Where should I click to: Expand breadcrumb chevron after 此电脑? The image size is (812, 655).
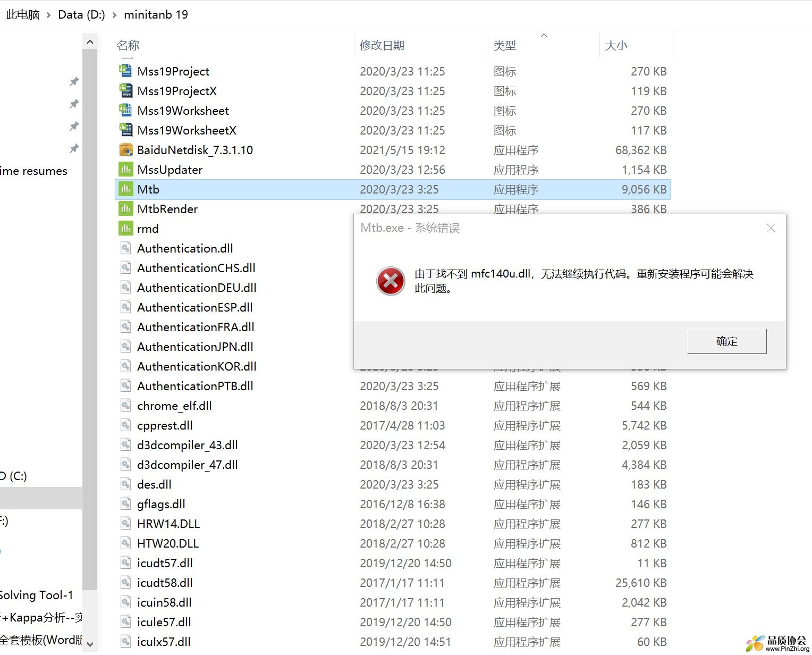(x=49, y=15)
